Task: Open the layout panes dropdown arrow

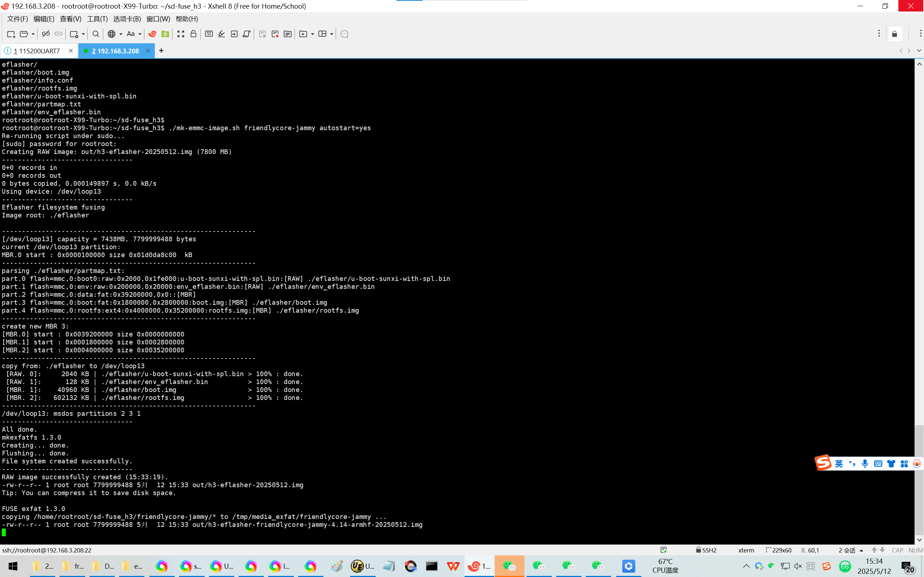Action: tap(331, 34)
